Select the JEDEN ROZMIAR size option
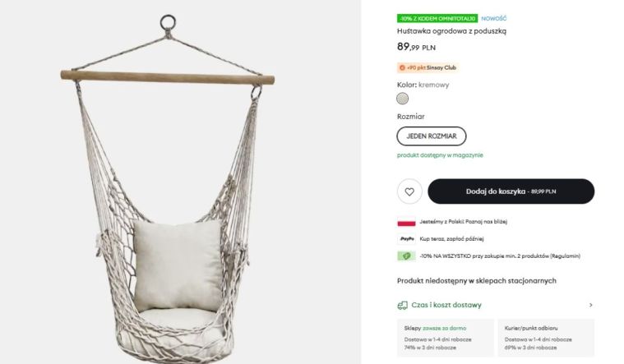624x364 pixels. tap(432, 136)
